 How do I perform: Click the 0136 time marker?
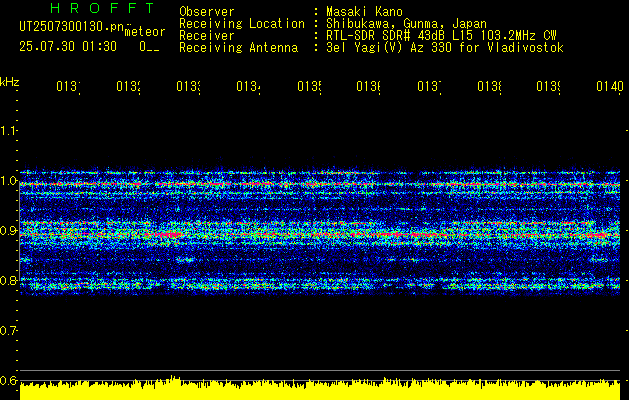[x=369, y=87]
